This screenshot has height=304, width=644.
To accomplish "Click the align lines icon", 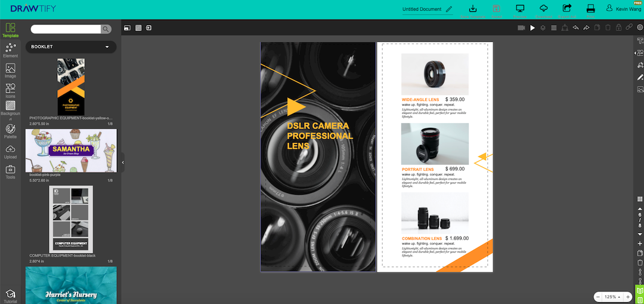I will tap(553, 28).
